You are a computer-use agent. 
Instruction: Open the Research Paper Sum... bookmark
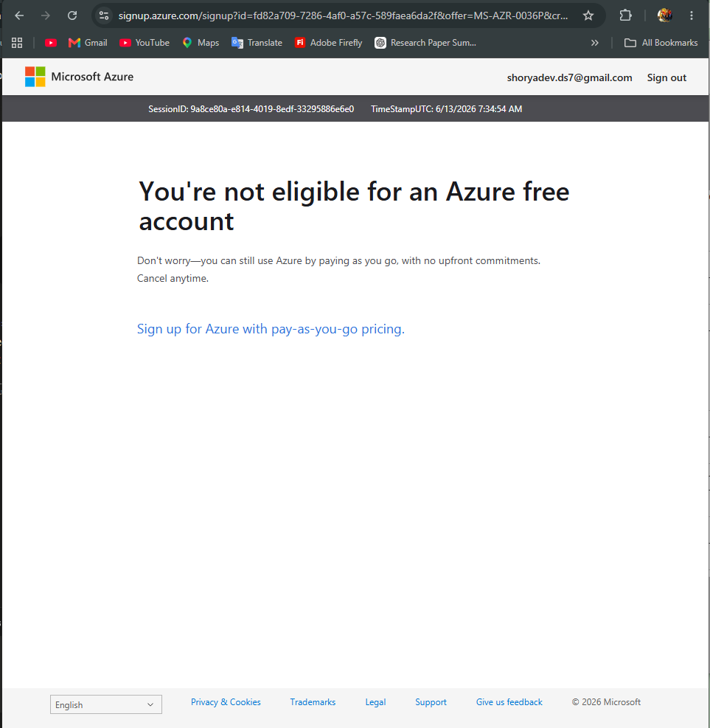[x=425, y=43]
